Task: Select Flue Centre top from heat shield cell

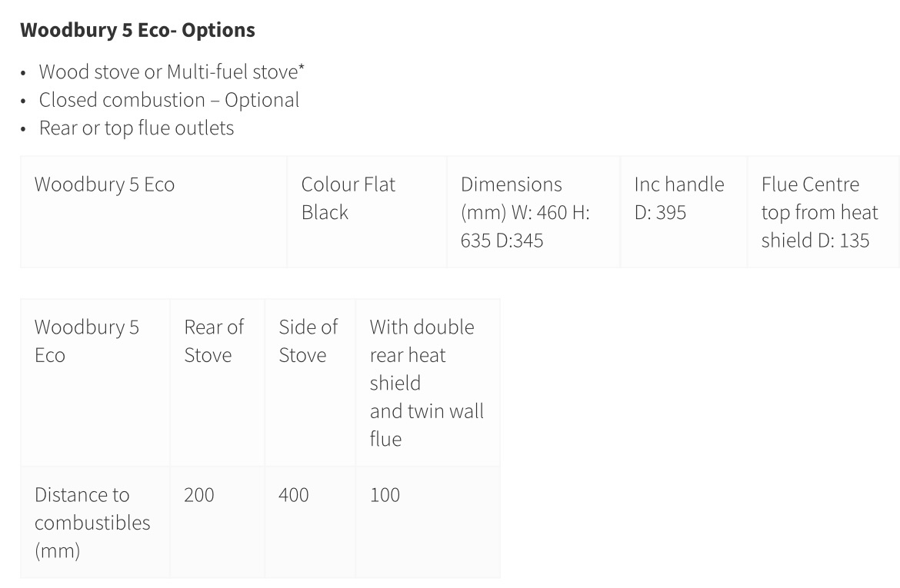Action: [x=824, y=211]
